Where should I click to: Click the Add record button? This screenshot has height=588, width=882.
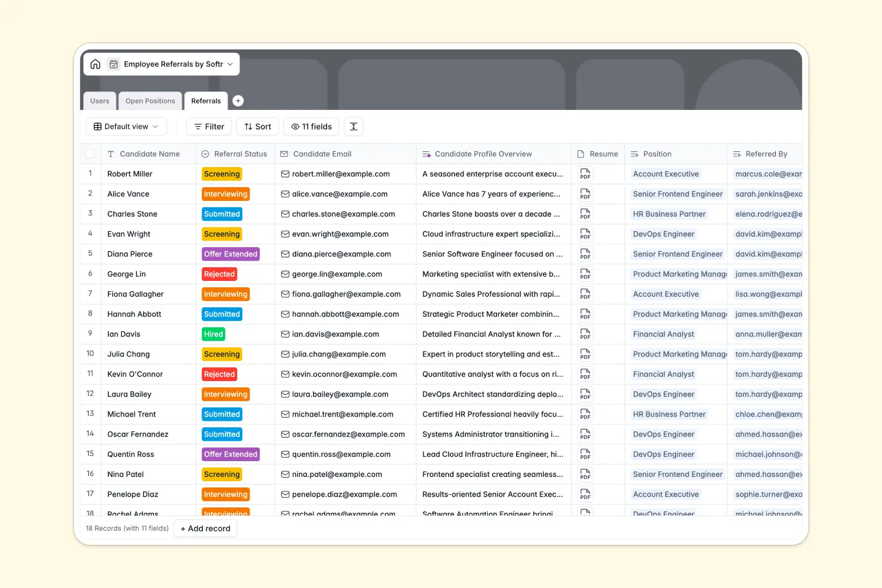[x=205, y=528]
